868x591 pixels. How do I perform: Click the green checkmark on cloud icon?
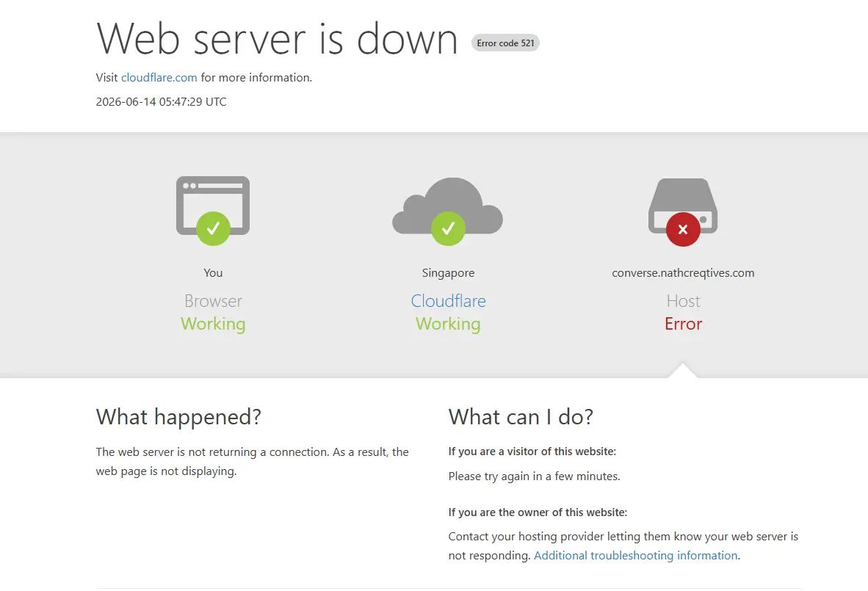tap(448, 228)
